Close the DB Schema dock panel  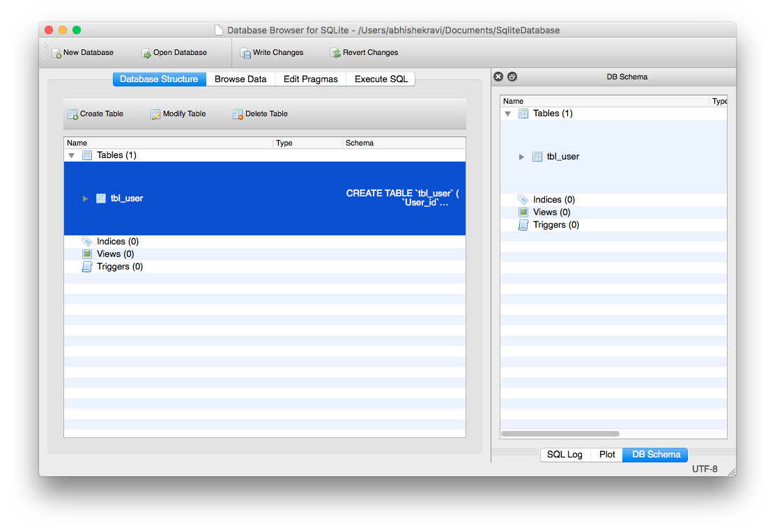[498, 77]
